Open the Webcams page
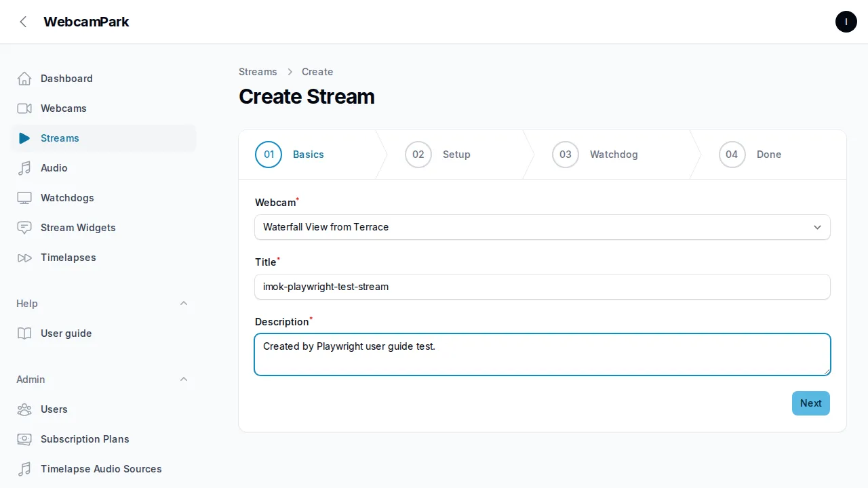Screen dimensions: 868x488 point(104,108)
